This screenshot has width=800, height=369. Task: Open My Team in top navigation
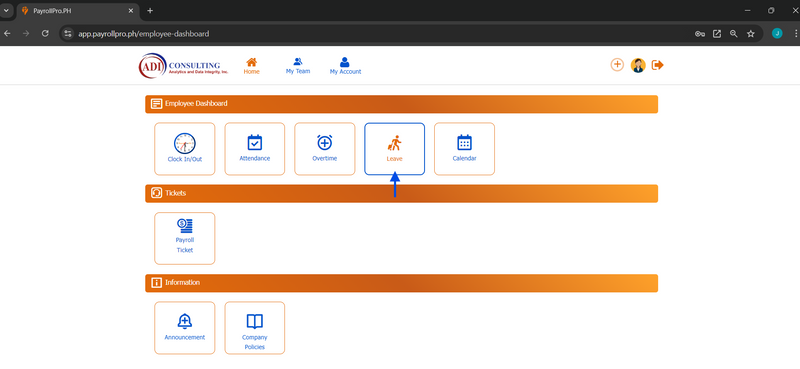point(298,66)
